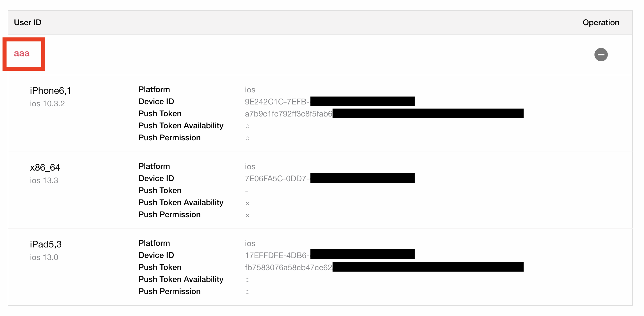Click the Operation column header

(601, 22)
